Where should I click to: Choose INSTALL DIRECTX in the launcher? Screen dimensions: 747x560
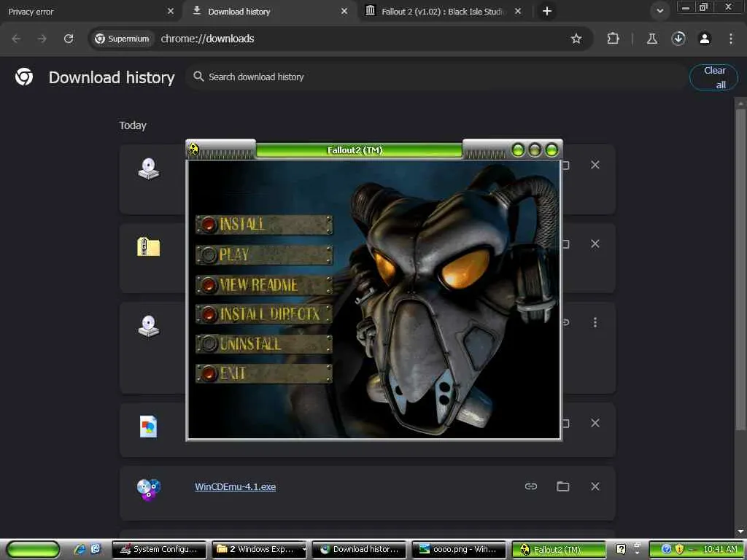click(x=264, y=314)
